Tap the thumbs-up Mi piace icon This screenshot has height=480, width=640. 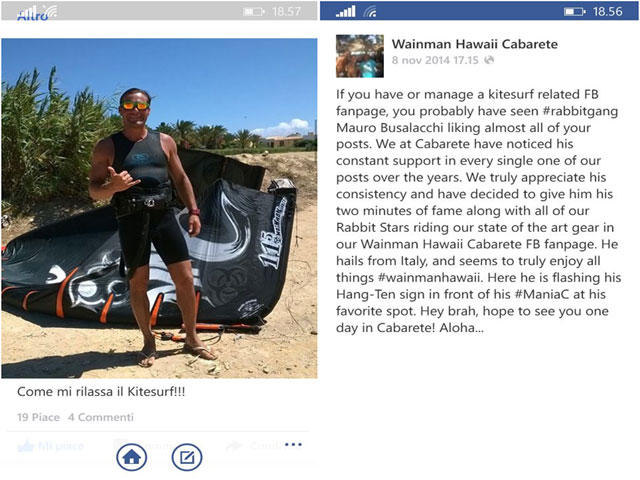pyautogui.click(x=26, y=446)
